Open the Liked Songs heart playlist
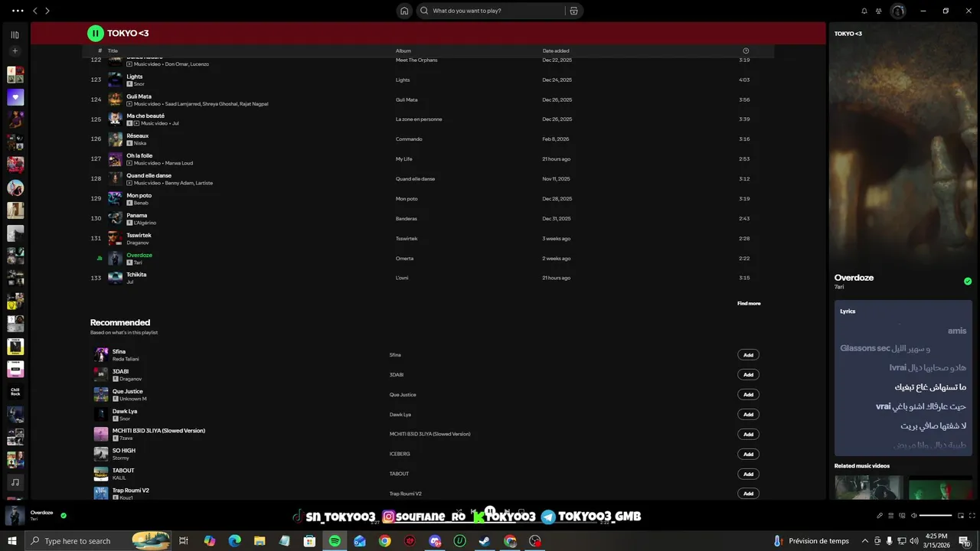The width and height of the screenshot is (980, 551). tap(15, 97)
